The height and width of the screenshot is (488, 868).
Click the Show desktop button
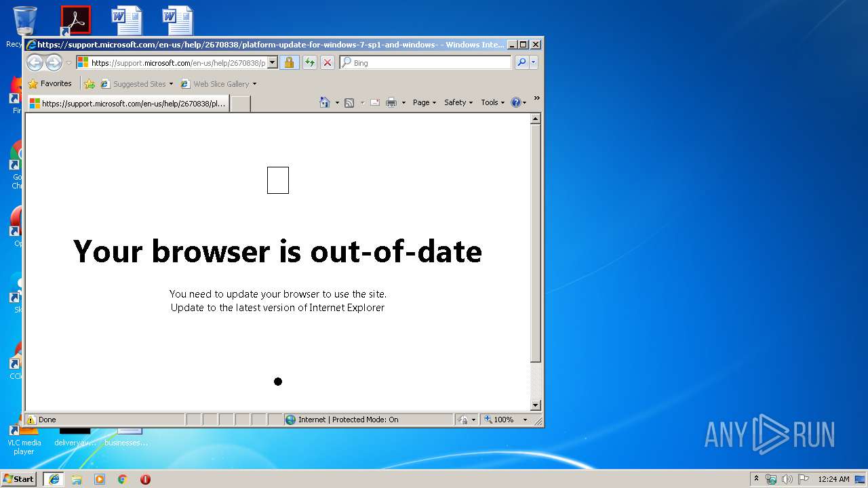point(860,479)
